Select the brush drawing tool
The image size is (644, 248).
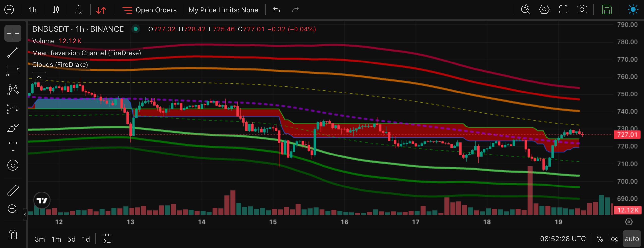(x=13, y=128)
